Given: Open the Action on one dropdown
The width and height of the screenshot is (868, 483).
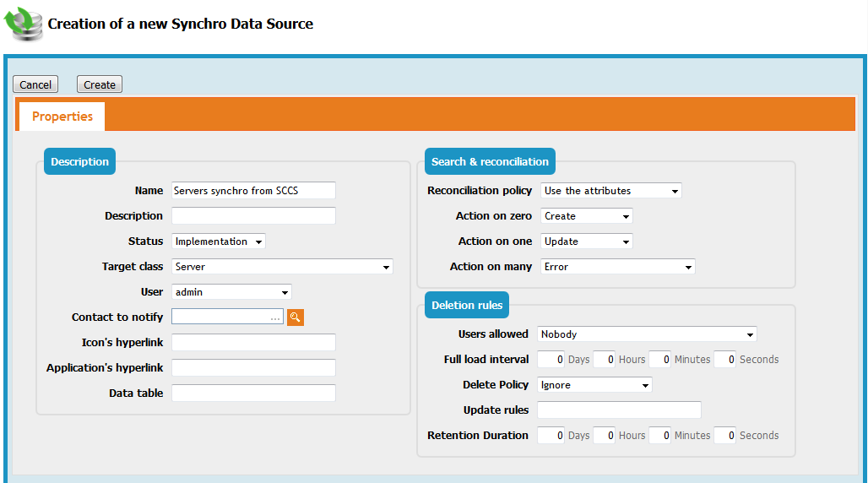Looking at the screenshot, I should [x=586, y=241].
